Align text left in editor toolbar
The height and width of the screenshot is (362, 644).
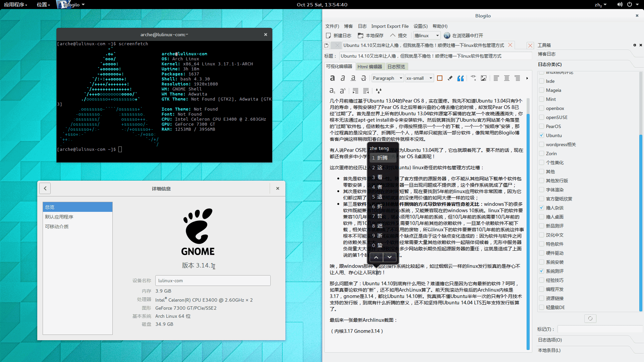coord(496,78)
